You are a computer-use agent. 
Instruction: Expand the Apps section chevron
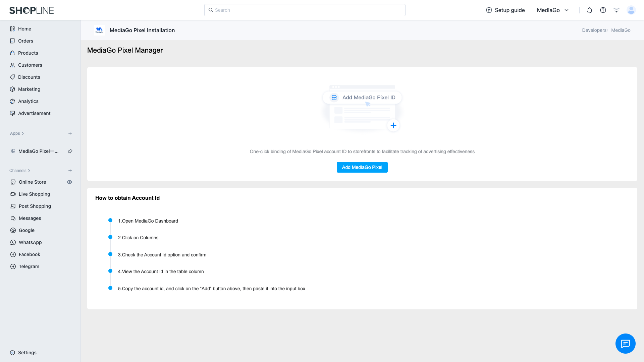pos(23,133)
